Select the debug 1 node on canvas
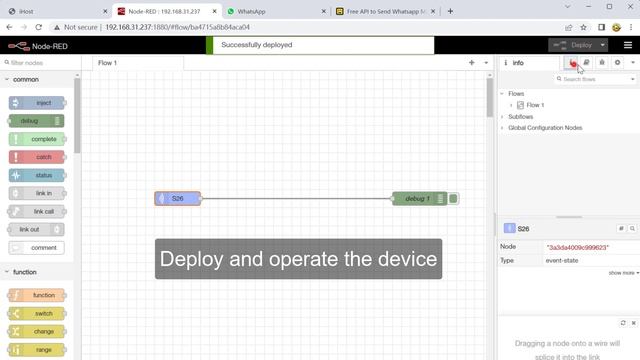 [419, 199]
